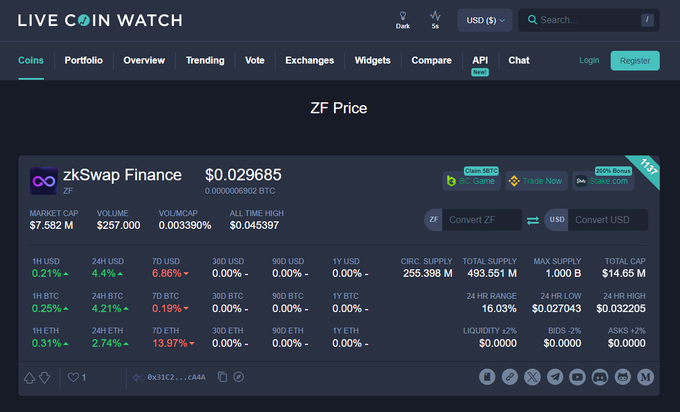Open the Chat page
This screenshot has height=412, width=680.
pyautogui.click(x=519, y=60)
